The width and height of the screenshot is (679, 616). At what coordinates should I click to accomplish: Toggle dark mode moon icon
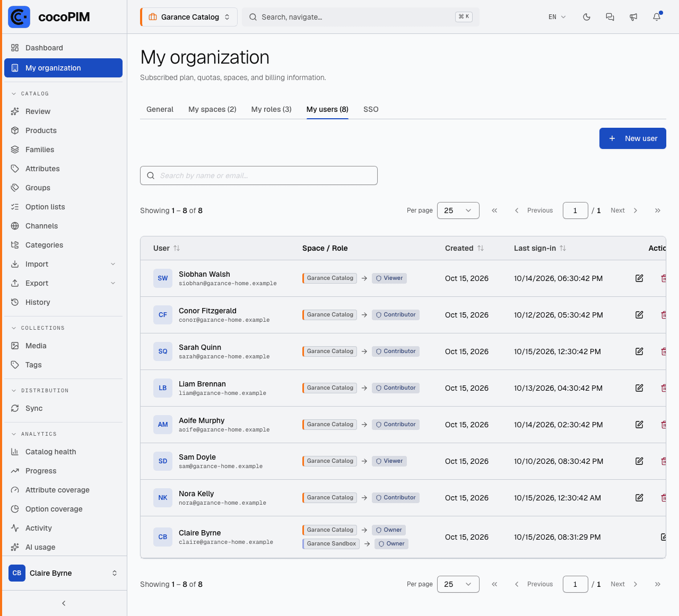point(587,17)
